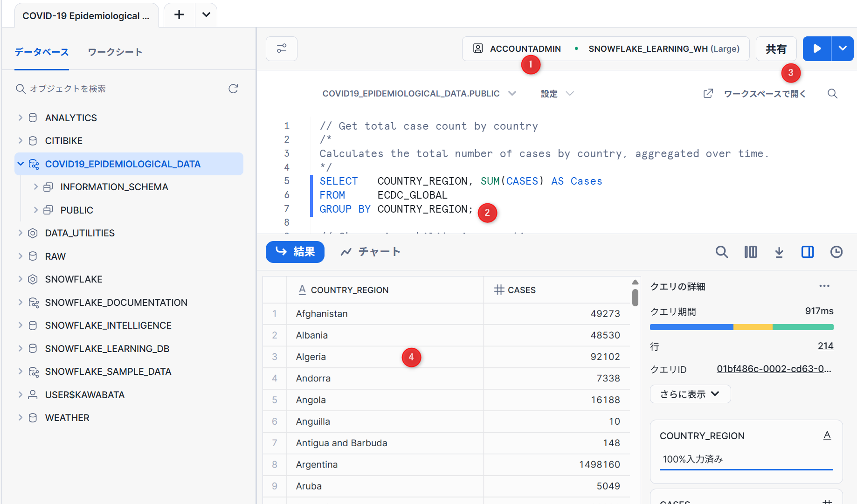Switch to the データベース tab
Screen dimensions: 857x504
tap(41, 52)
